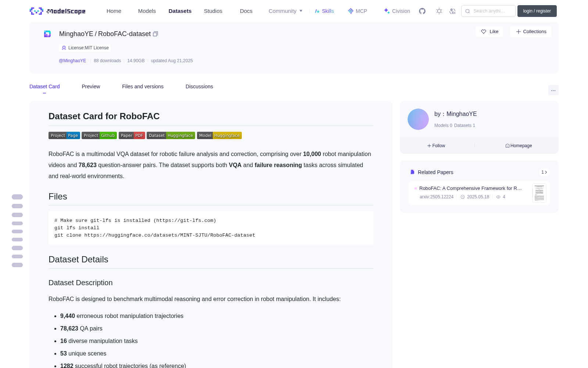Click the 'by：MinghaoYE' author name
Image resolution: width=588 pixels, height=368 pixels.
click(456, 114)
